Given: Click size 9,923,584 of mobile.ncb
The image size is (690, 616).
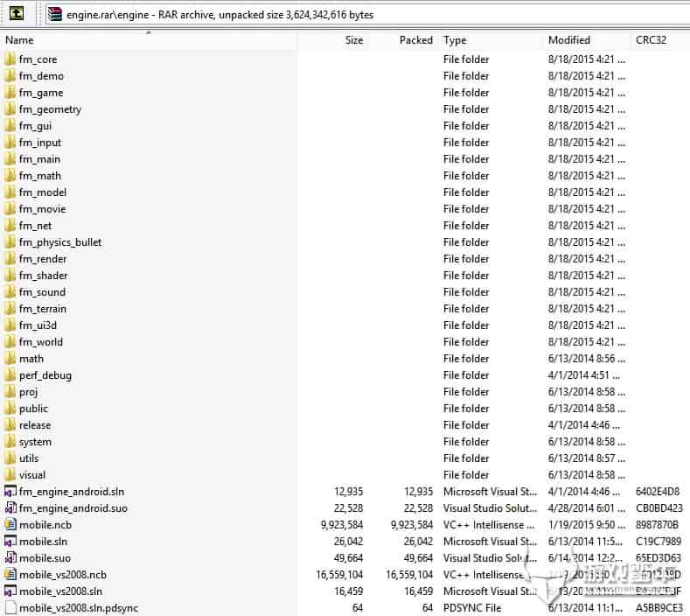Looking at the screenshot, I should pos(342,524).
